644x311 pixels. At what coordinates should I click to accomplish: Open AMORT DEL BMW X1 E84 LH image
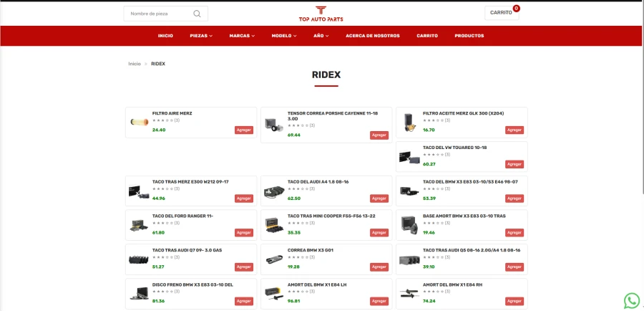274,294
